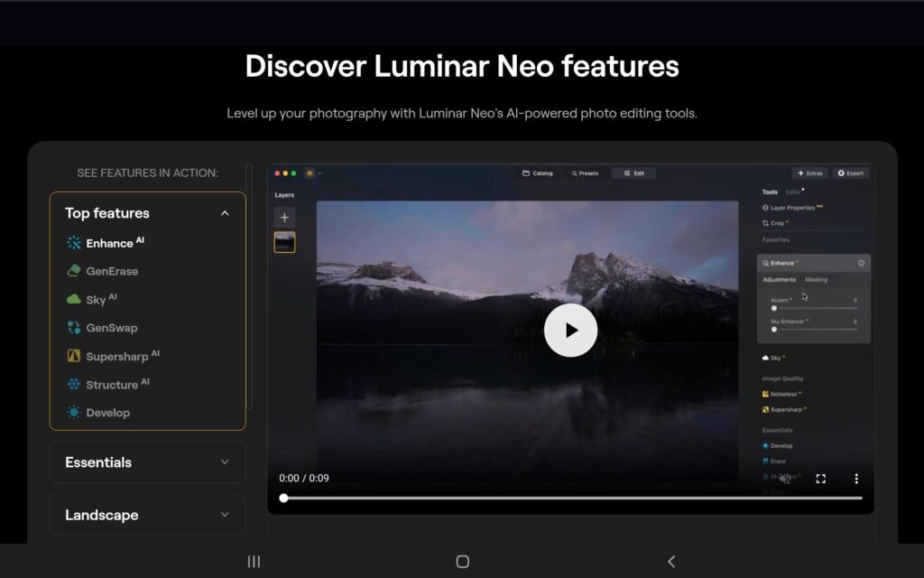Select the layer thumbnail in Layers
Screen dimensions: 924x578
pos(284,242)
